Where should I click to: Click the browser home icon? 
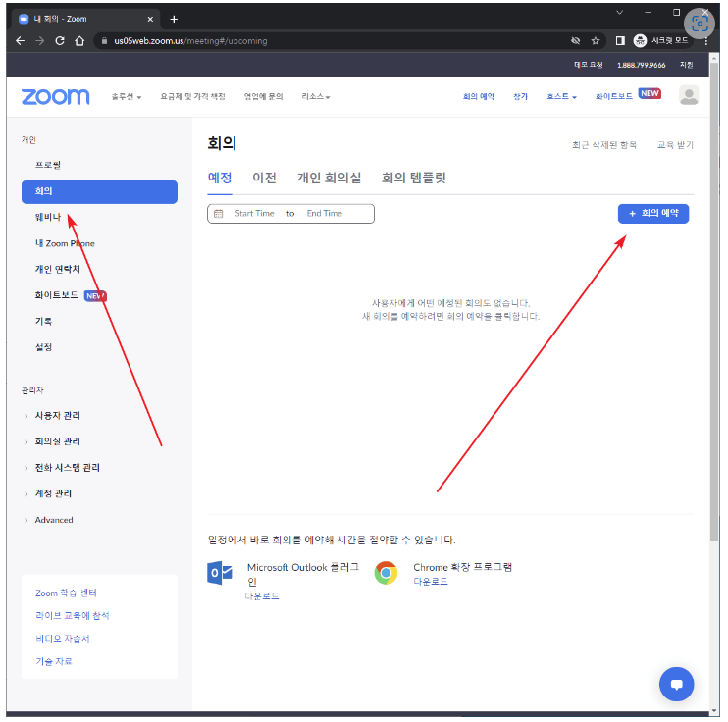pos(79,41)
